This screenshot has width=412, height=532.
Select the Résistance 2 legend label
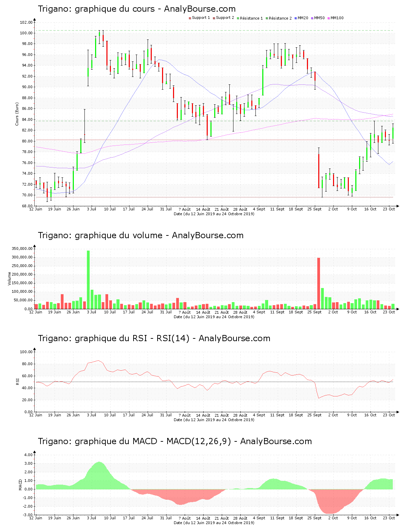[280, 18]
